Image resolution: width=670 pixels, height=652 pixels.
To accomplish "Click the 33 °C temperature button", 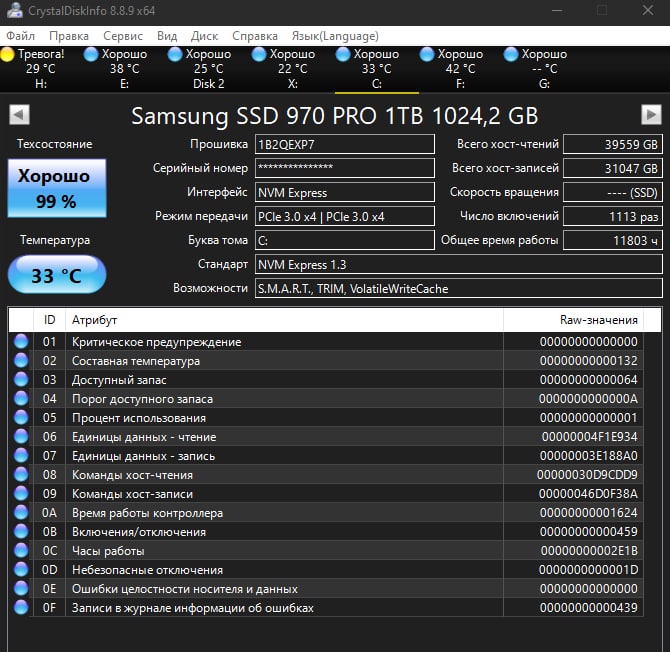I will (x=57, y=274).
